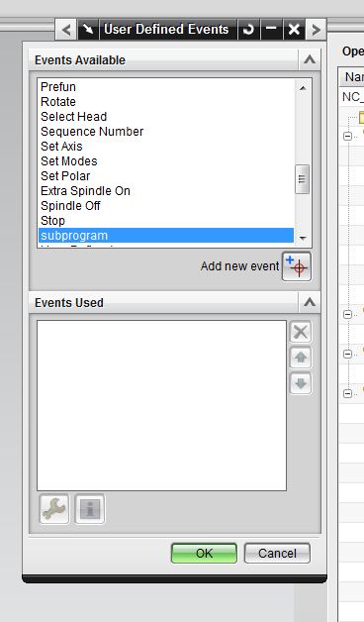This screenshot has width=364, height=622.
Task: Click the diagonal arrow dock icon
Action: [88, 30]
